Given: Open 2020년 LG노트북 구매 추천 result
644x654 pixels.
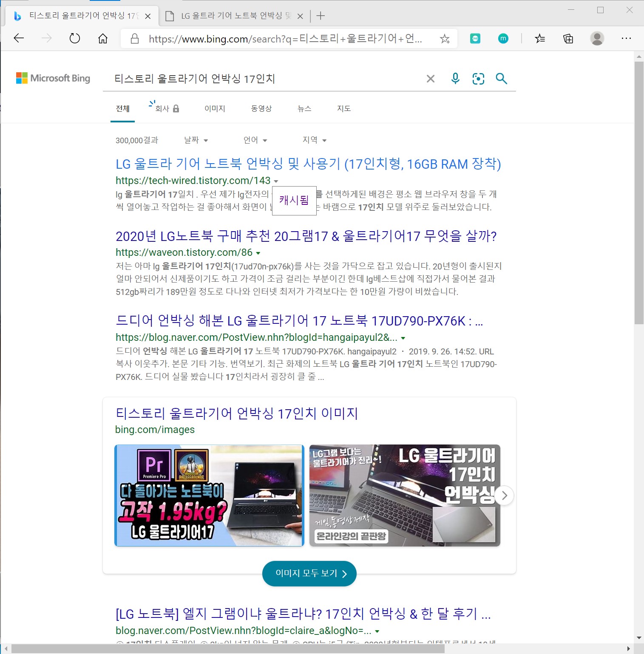Looking at the screenshot, I should click(306, 236).
